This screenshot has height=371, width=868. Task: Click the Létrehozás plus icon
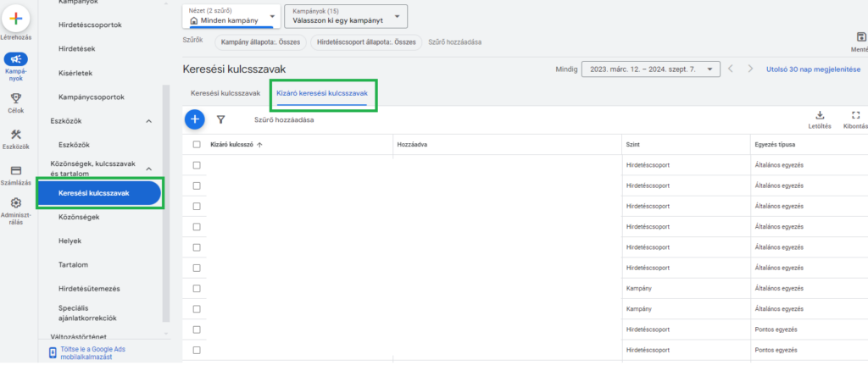(16, 19)
